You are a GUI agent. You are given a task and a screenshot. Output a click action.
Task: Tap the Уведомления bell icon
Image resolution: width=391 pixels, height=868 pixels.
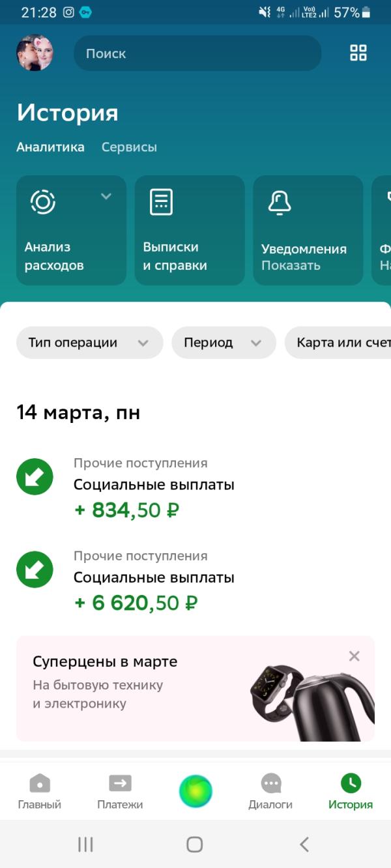point(280,202)
